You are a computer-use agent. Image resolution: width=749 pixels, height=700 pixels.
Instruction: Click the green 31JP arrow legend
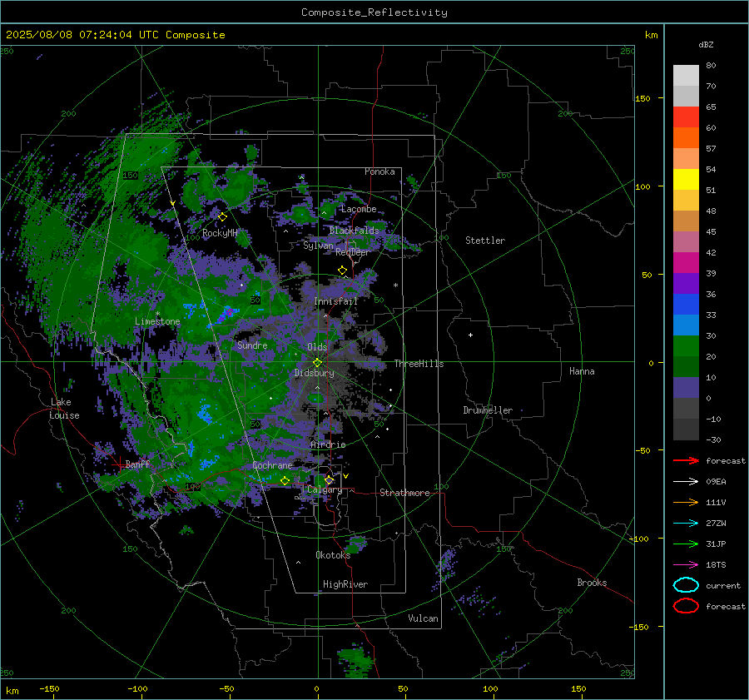(686, 544)
